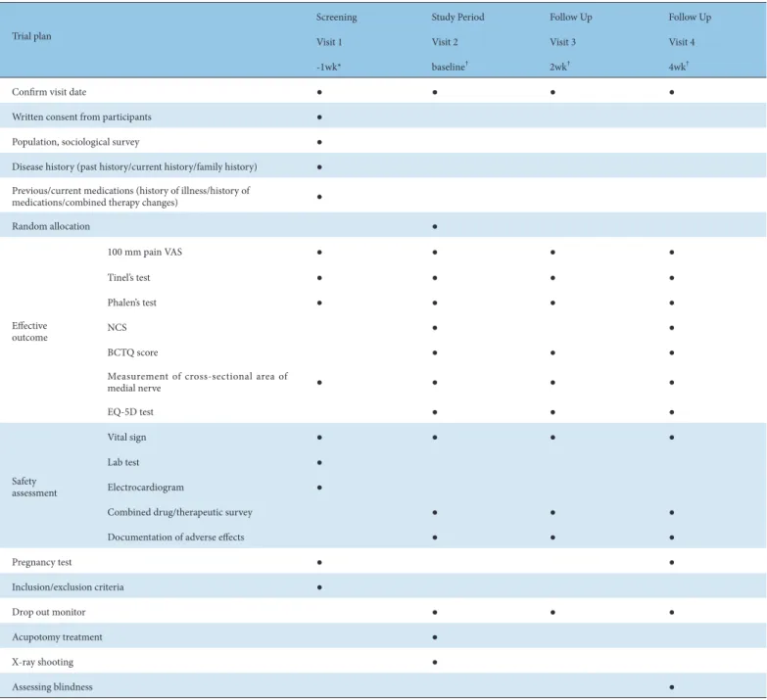Select the 'Phalen's test' label
Viewport: 767px width, 700px height.
[x=132, y=303]
